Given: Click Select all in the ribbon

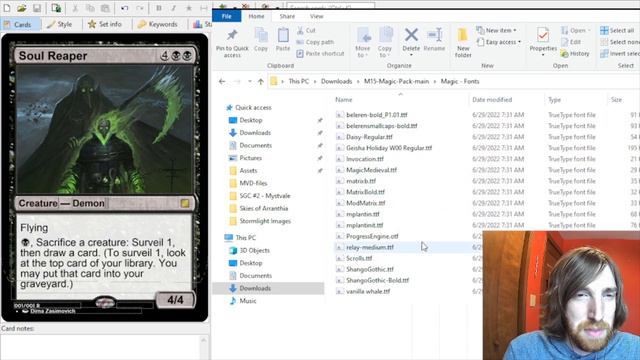Looking at the screenshot, I should click(617, 31).
